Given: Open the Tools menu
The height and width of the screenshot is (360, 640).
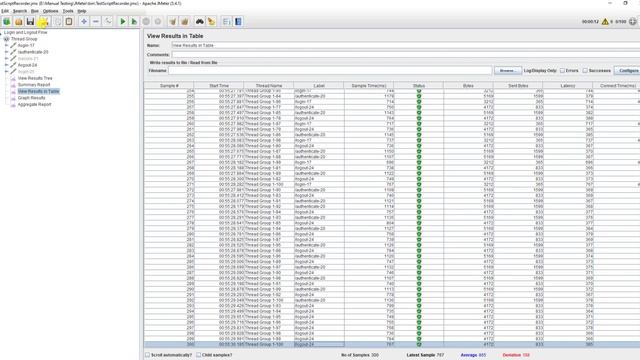Looking at the screenshot, I should tap(68, 11).
